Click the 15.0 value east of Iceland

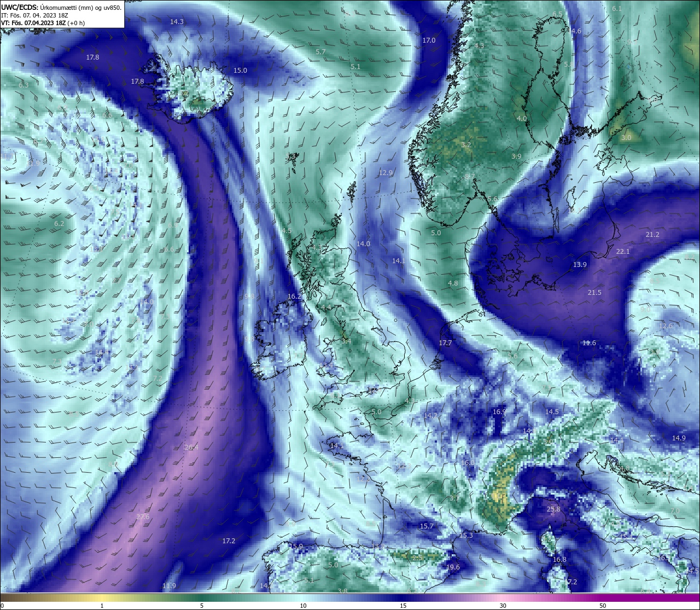pos(240,71)
